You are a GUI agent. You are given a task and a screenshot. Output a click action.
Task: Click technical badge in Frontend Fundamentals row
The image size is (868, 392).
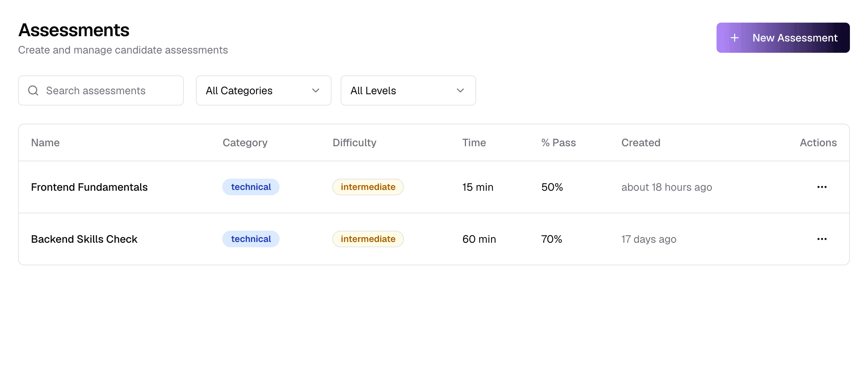(251, 187)
